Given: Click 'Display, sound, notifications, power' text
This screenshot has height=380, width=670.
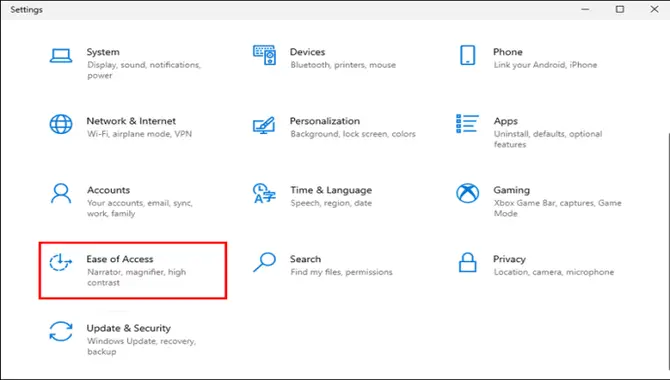Looking at the screenshot, I should pos(144,70).
